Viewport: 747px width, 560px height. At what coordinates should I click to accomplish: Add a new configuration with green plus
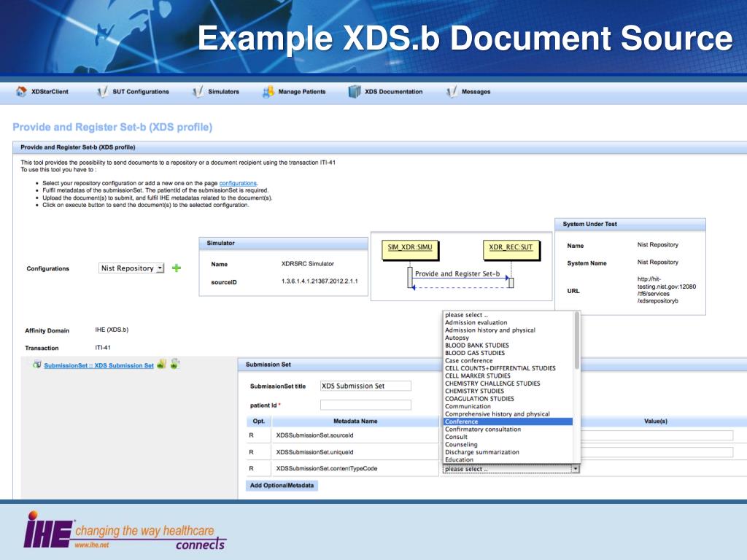point(177,268)
